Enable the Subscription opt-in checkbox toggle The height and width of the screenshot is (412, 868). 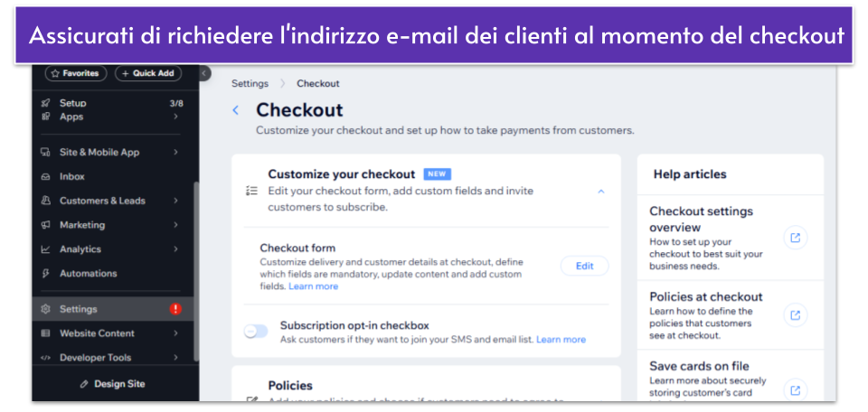click(x=256, y=332)
